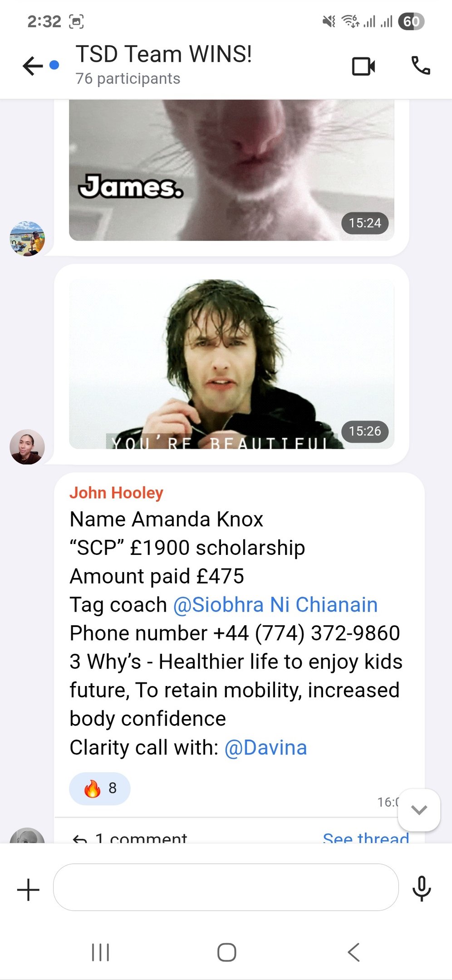
Task: Tap the back arrow
Action: point(33,66)
